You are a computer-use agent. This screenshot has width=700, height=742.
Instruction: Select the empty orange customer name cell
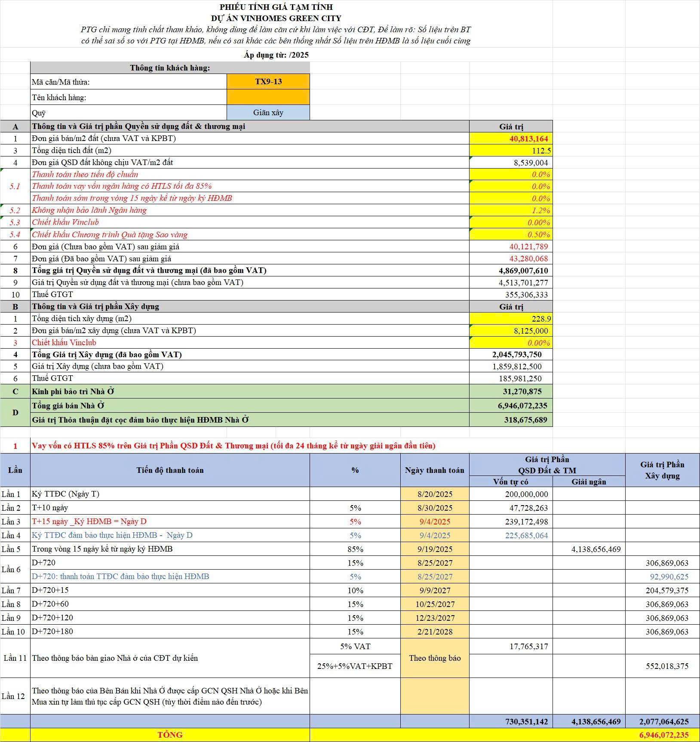tap(268, 97)
